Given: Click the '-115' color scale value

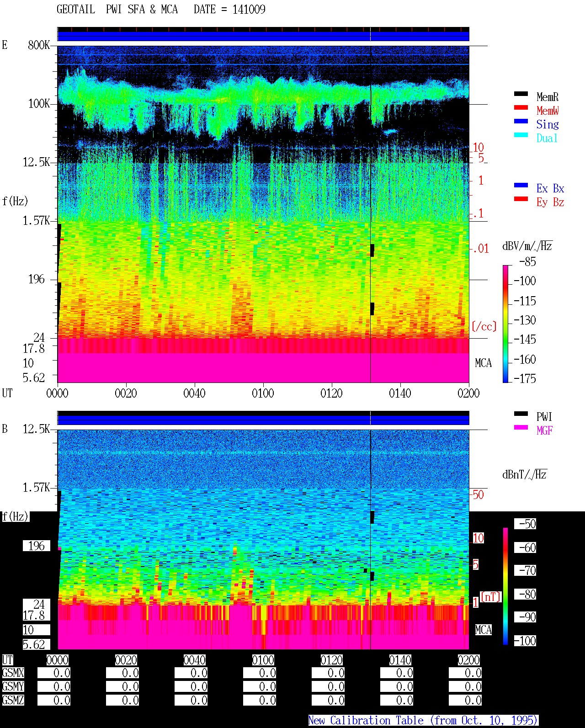Looking at the screenshot, I should (525, 301).
